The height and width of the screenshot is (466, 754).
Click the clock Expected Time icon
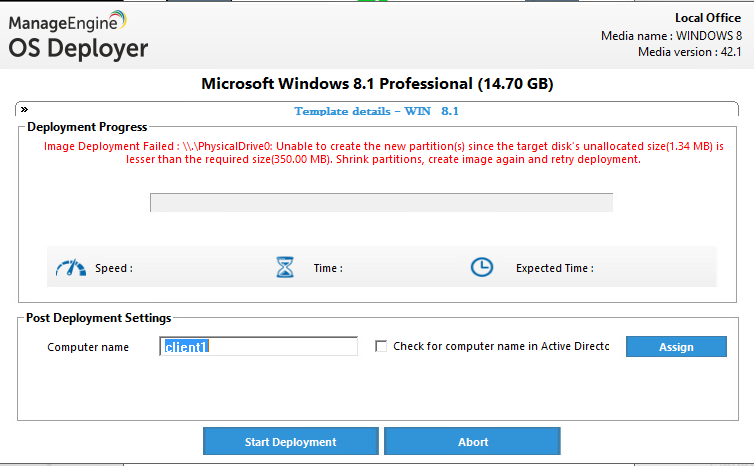pyautogui.click(x=481, y=267)
